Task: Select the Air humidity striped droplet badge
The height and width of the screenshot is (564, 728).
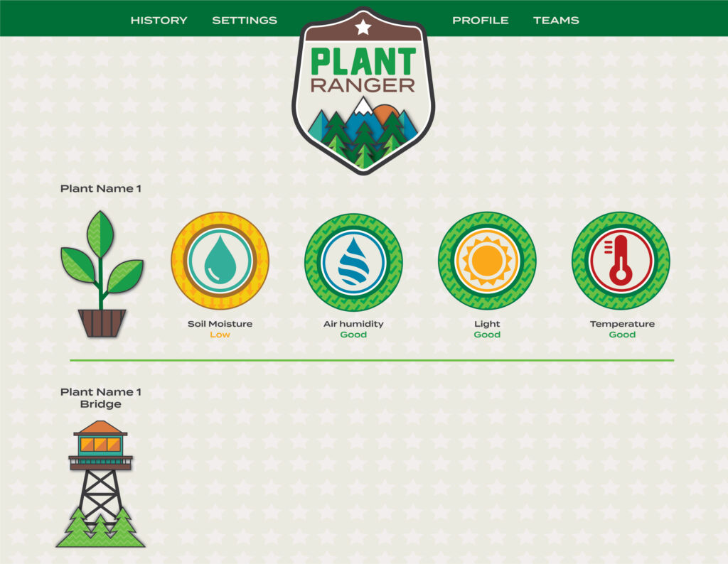Action: (x=353, y=260)
